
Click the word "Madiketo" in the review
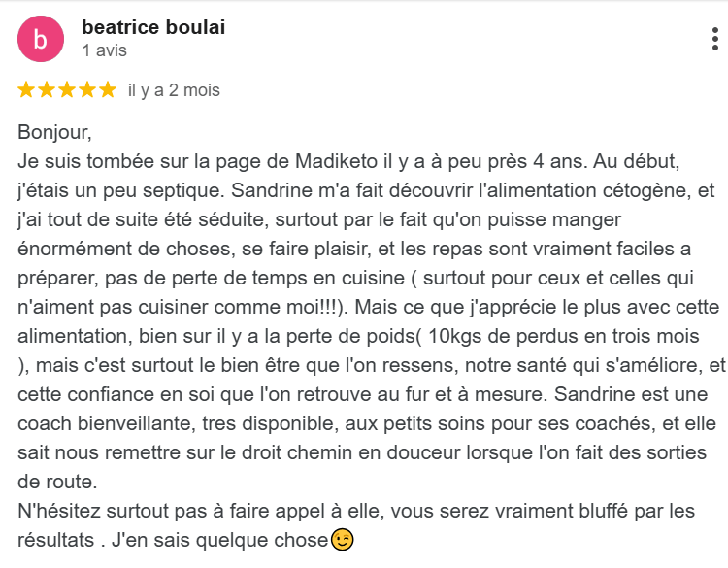(x=337, y=161)
